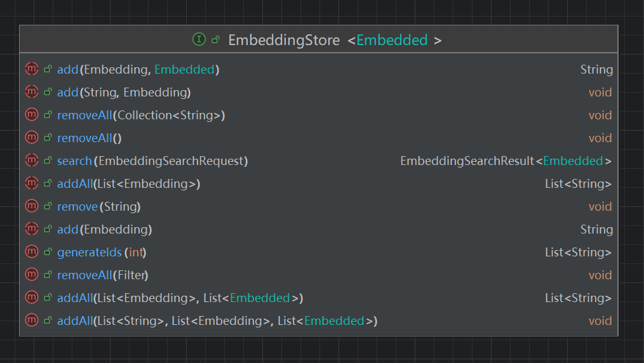Click the method icon for add(String, Embedding)
Image resolution: width=644 pixels, height=363 pixels.
click(x=31, y=92)
